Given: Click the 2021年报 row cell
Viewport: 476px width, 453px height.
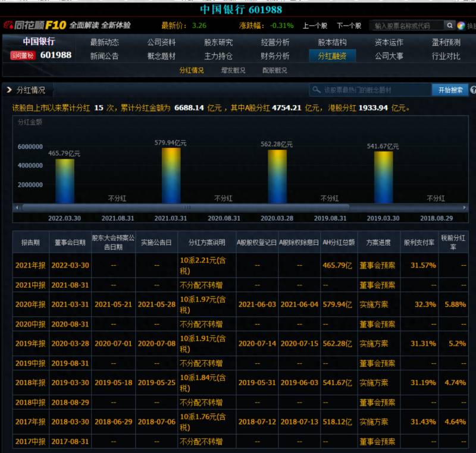Looking at the screenshot, I should [31, 265].
